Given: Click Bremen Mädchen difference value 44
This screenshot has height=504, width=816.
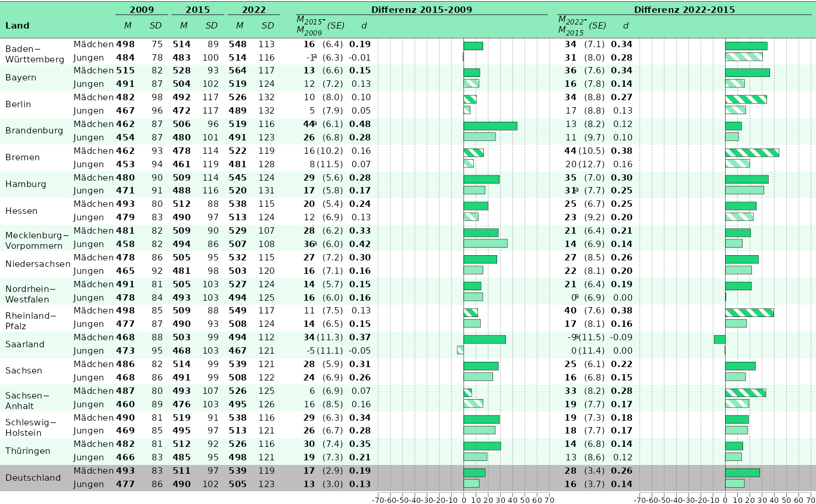Looking at the screenshot, I should (571, 151).
